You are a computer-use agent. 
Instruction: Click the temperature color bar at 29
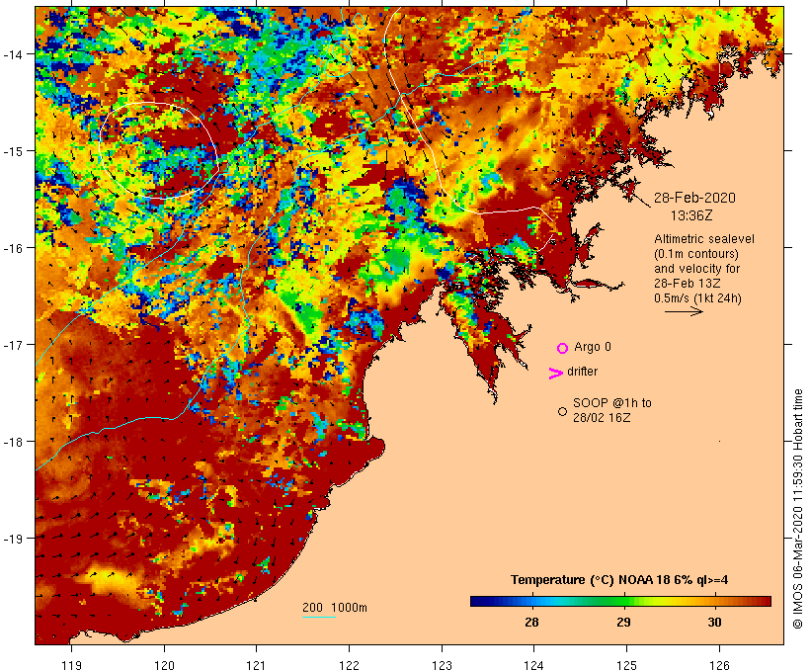(624, 601)
